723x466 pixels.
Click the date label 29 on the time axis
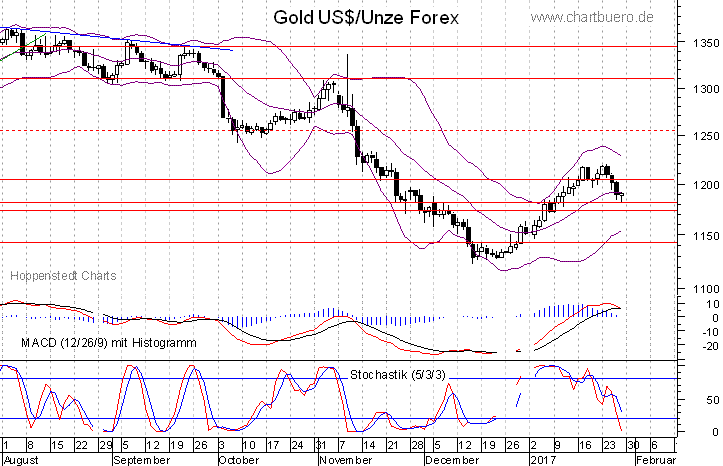pos(106,445)
